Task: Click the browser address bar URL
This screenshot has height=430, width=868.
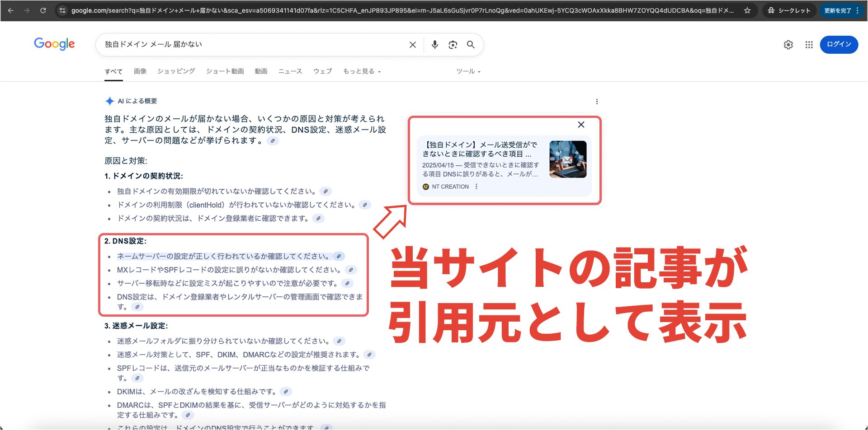Action: pos(402,10)
